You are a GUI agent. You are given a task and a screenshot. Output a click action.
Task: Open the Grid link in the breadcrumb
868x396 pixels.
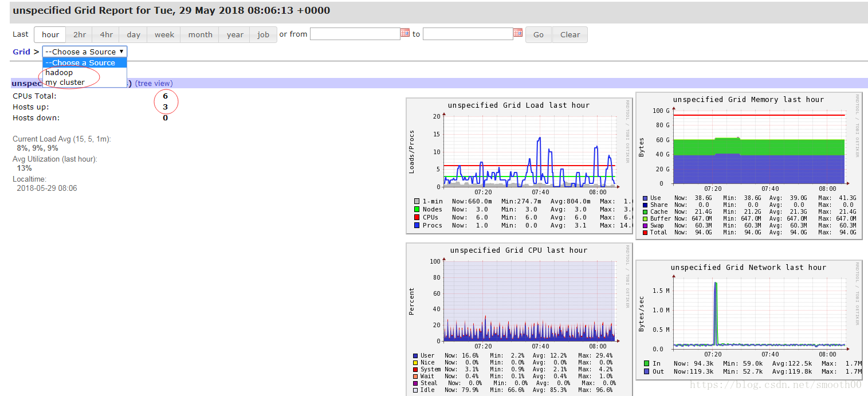(21, 52)
